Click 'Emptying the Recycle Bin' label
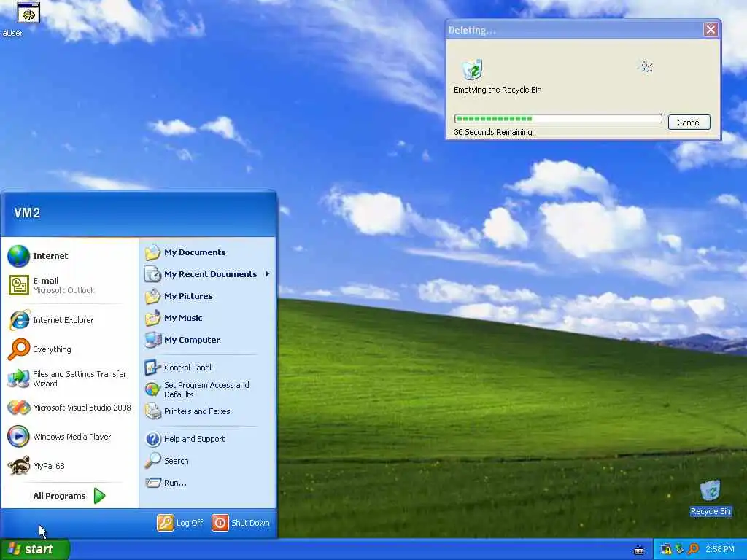Viewport: 747px width, 560px height. click(x=498, y=90)
